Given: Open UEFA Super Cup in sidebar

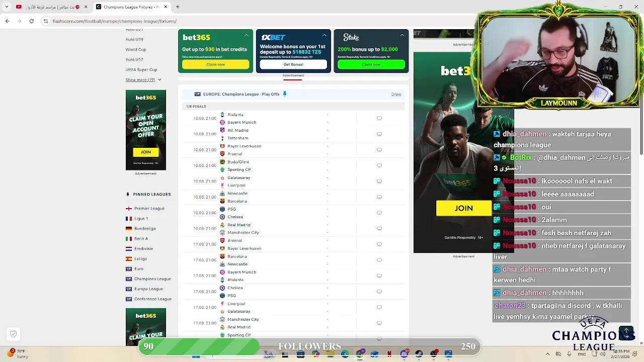Looking at the screenshot, I should coord(141,69).
